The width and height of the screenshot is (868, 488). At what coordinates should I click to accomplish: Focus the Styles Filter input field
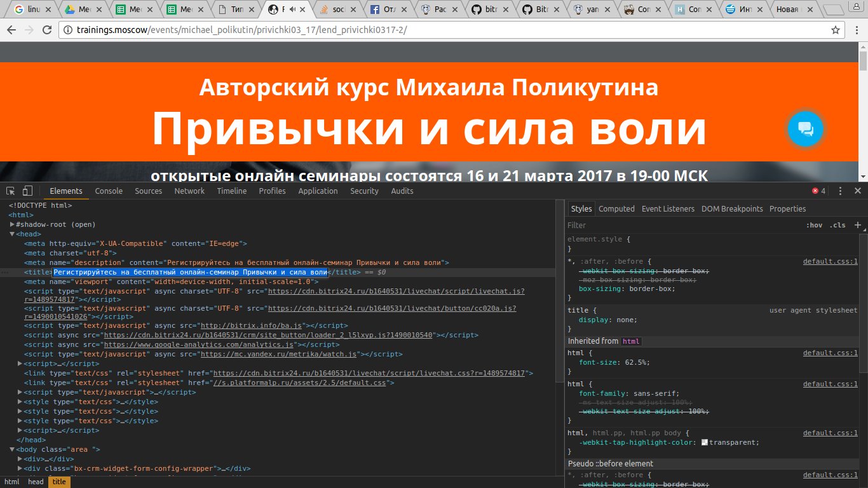(x=683, y=225)
